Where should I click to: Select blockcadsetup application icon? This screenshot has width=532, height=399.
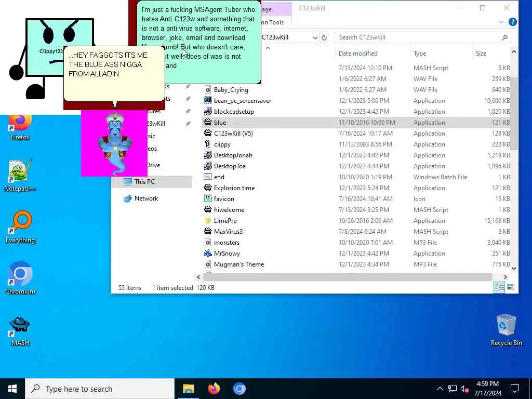(x=208, y=112)
